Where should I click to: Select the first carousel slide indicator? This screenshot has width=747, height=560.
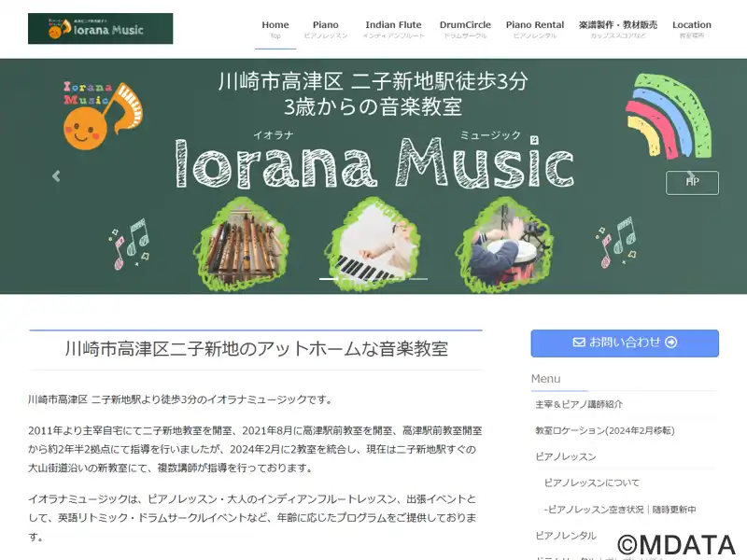329,278
